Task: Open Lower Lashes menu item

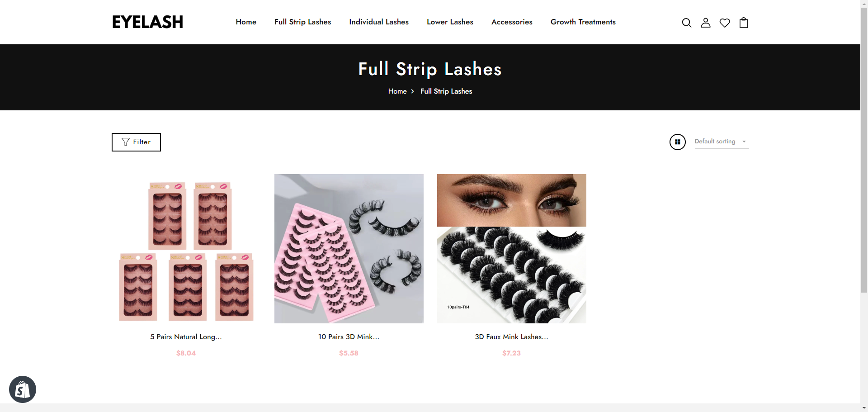Action: click(450, 22)
